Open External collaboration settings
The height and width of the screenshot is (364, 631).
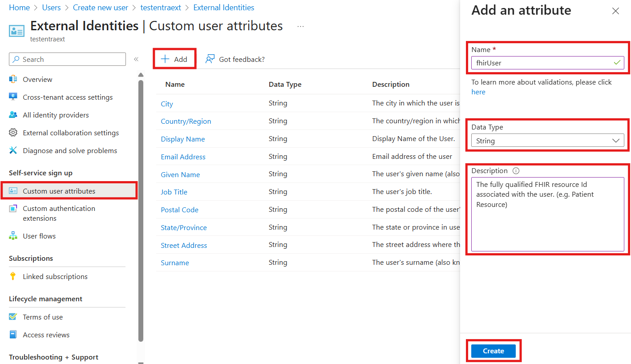click(70, 132)
